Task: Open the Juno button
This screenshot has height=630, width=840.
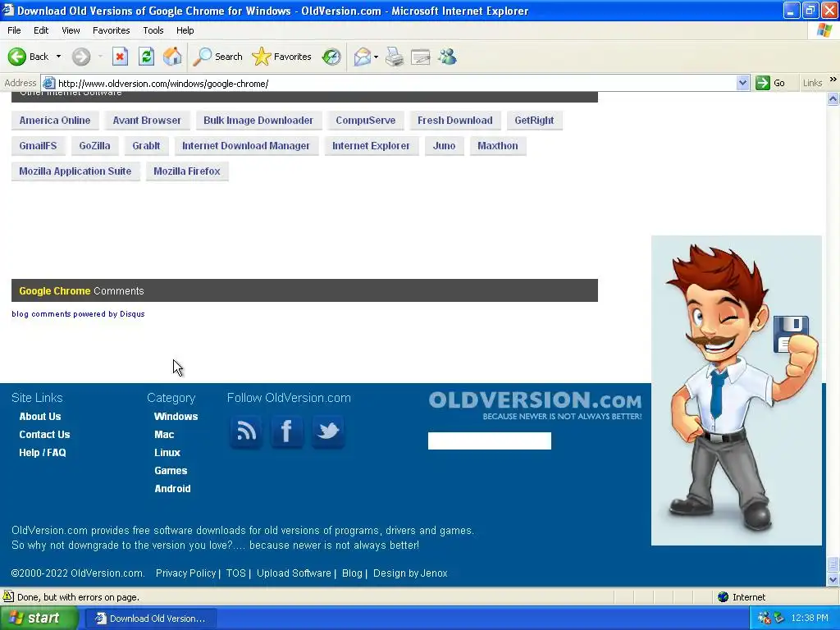Action: [444, 146]
